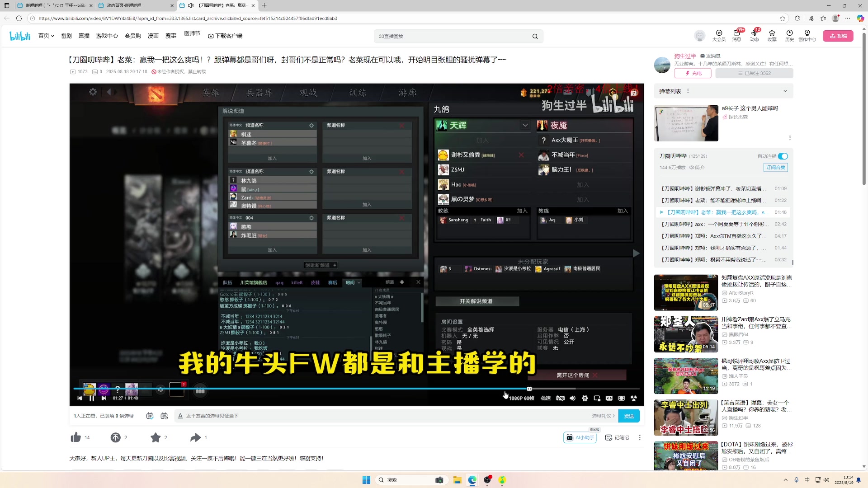Expand the 弹幕列表 danmaku list chevron
This screenshot has width=868, height=488.
tap(785, 91)
